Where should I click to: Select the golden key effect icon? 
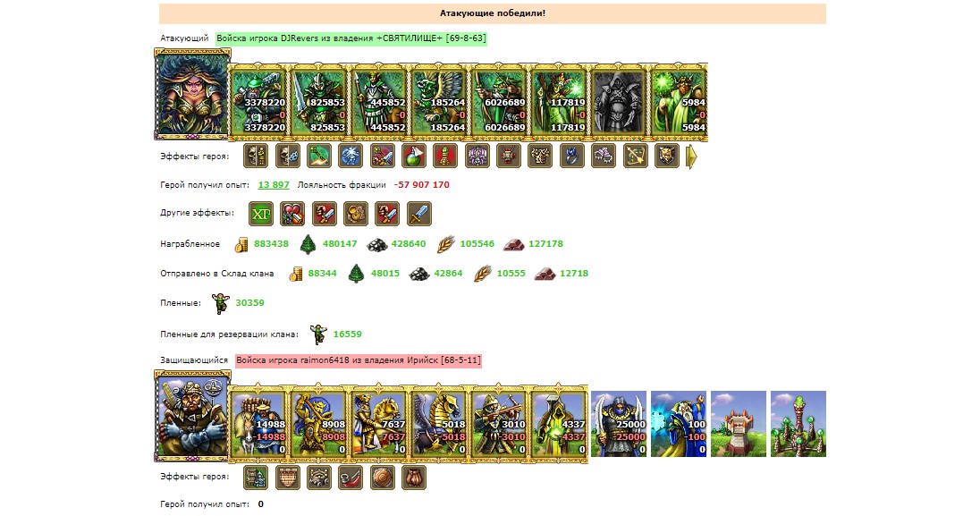318,156
